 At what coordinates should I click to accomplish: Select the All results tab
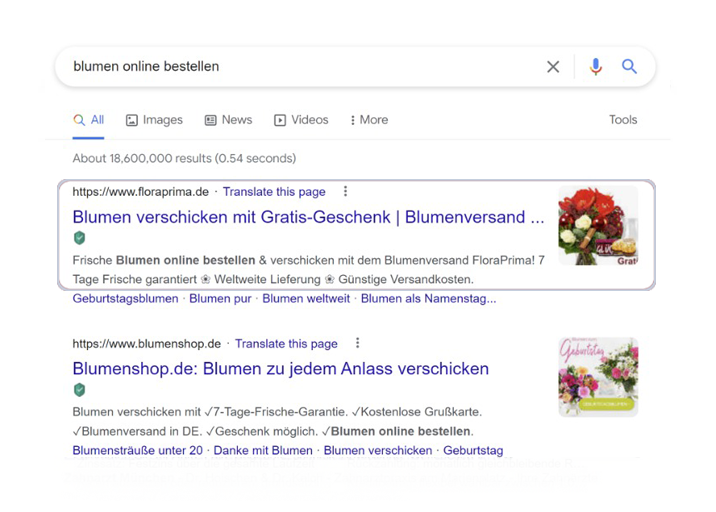point(89,120)
